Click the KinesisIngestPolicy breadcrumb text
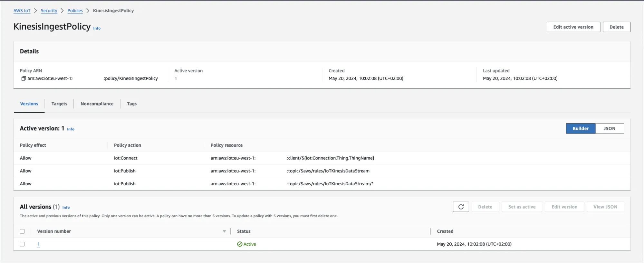 (x=113, y=11)
